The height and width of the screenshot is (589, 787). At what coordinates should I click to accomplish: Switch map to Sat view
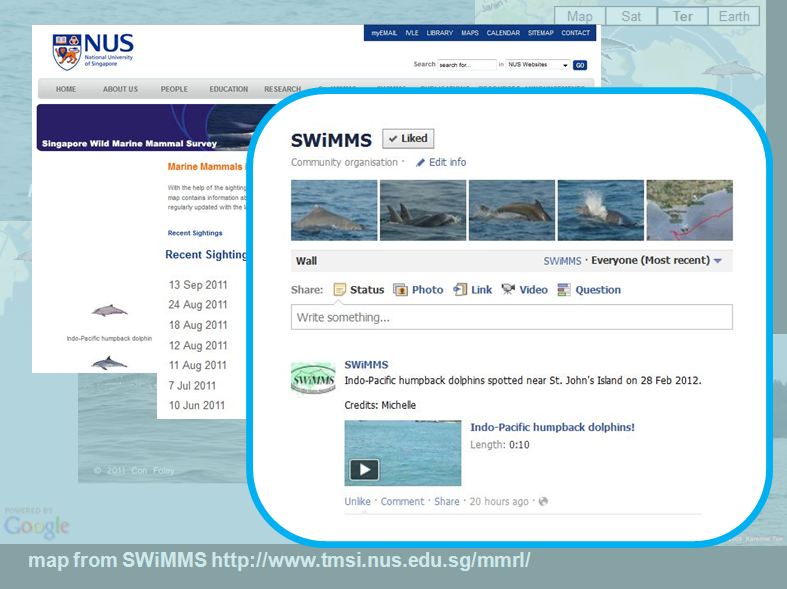coord(631,16)
